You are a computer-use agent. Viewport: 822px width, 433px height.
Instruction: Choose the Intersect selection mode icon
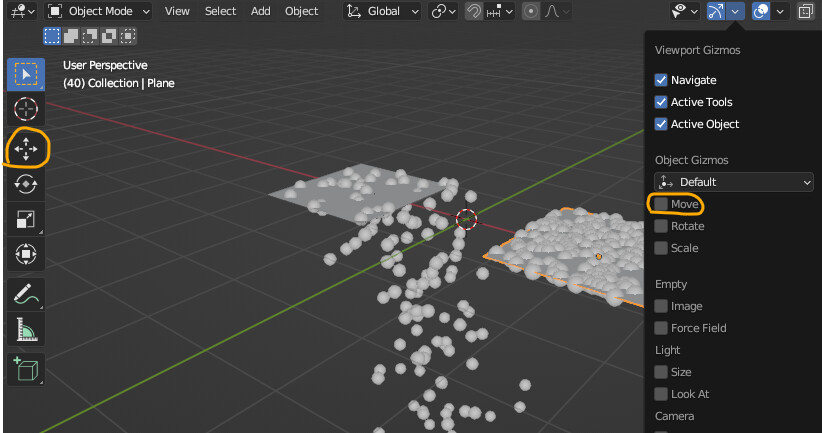pos(127,36)
